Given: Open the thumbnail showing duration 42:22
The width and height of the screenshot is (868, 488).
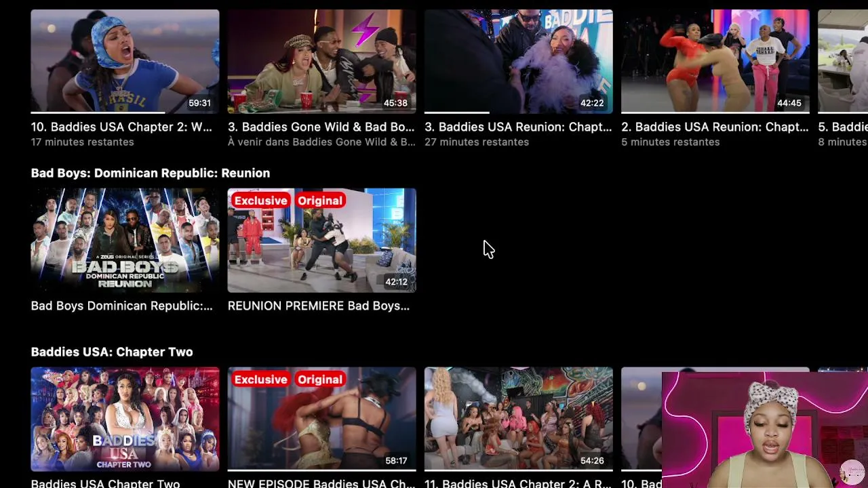Looking at the screenshot, I should point(518,61).
